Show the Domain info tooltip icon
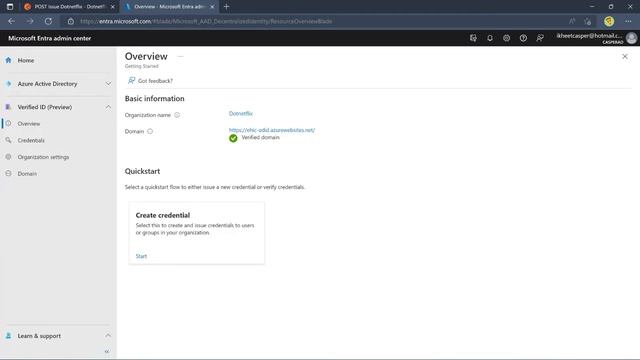The image size is (640, 360). click(x=150, y=131)
